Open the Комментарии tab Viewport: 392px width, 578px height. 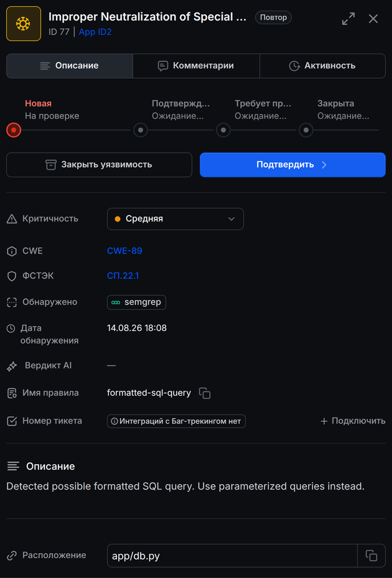coord(196,65)
